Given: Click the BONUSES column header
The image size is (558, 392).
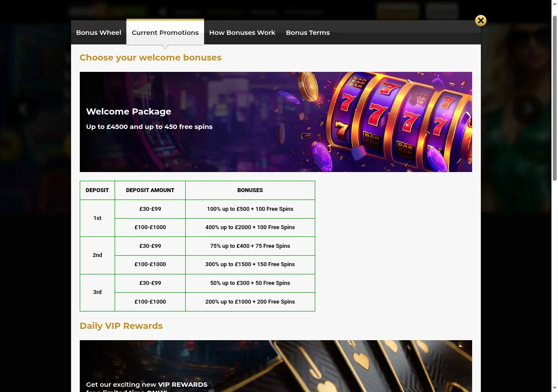Looking at the screenshot, I should point(250,190).
